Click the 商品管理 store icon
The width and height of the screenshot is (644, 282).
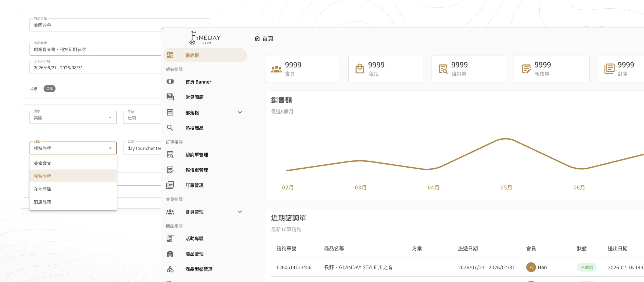tap(170, 254)
